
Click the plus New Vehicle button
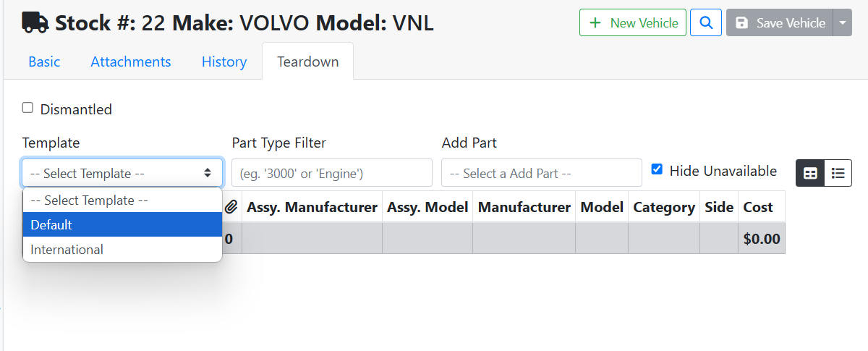(x=632, y=22)
